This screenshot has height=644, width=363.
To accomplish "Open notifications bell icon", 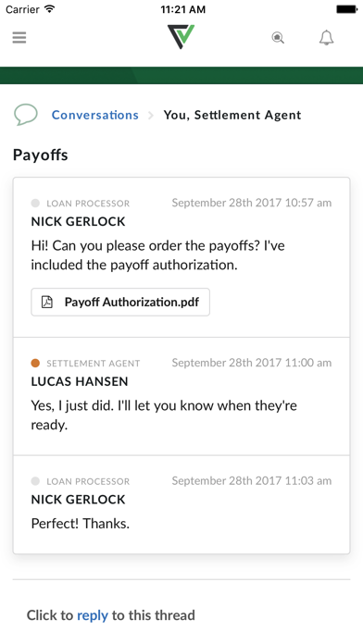I will pos(326,38).
